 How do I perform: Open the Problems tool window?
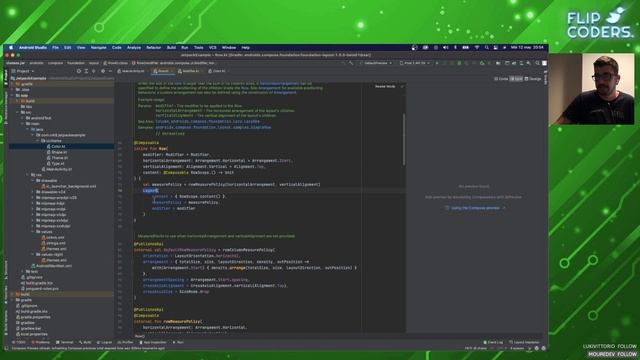point(40,342)
